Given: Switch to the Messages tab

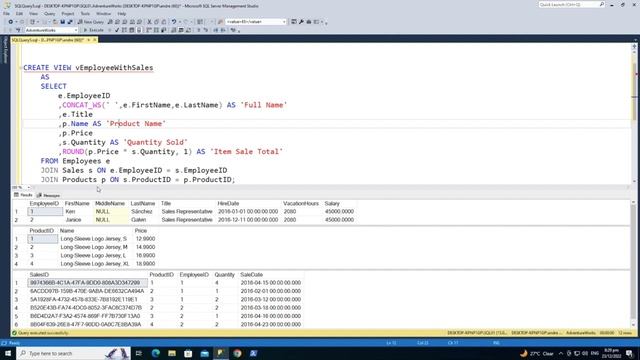Looking at the screenshot, I should click(x=49, y=196).
